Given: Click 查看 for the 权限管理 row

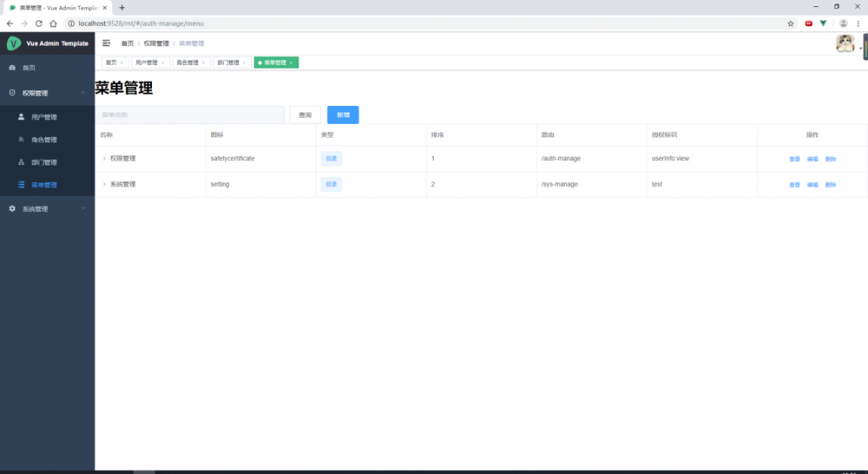Looking at the screenshot, I should click(x=794, y=159).
